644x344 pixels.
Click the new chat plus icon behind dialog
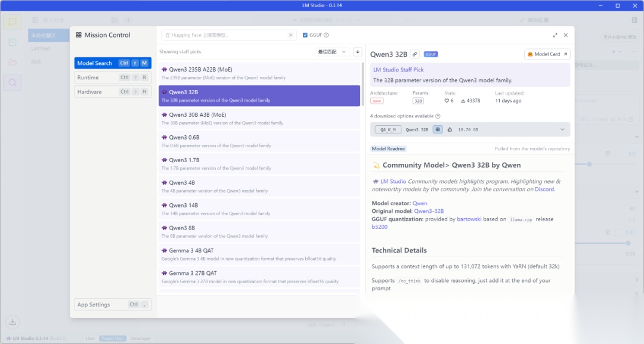(128, 20)
